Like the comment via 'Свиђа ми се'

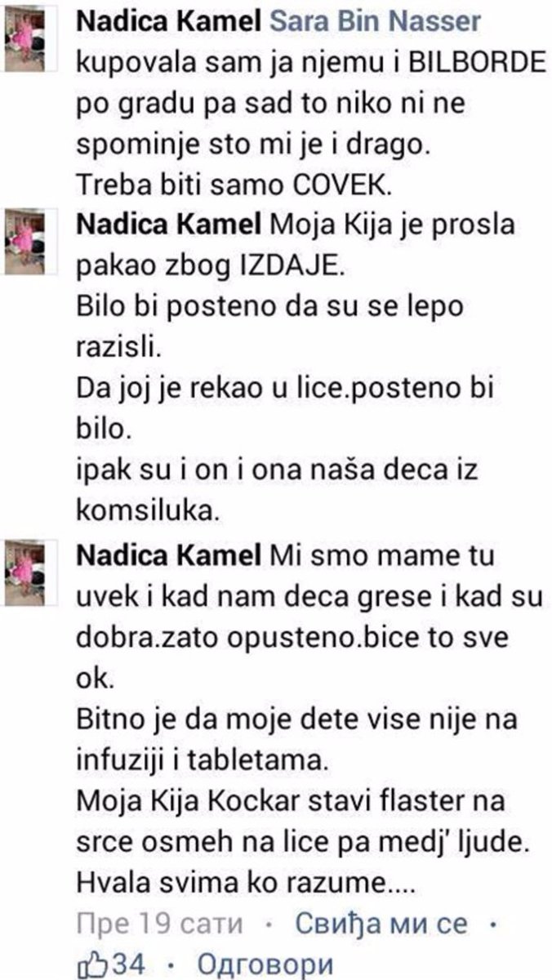pos(381,924)
